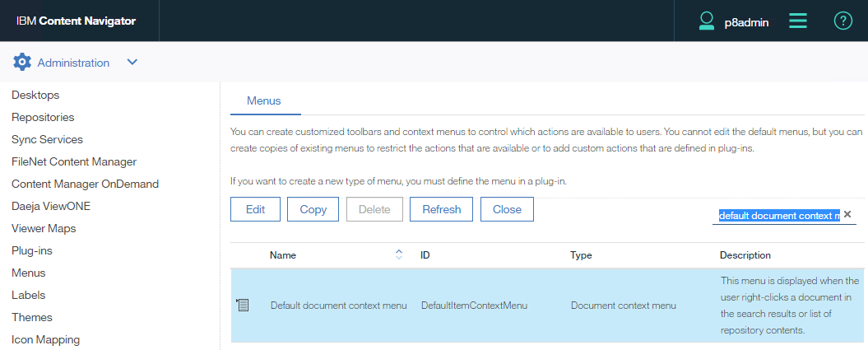Open Plug-ins from the sidebar

point(34,251)
